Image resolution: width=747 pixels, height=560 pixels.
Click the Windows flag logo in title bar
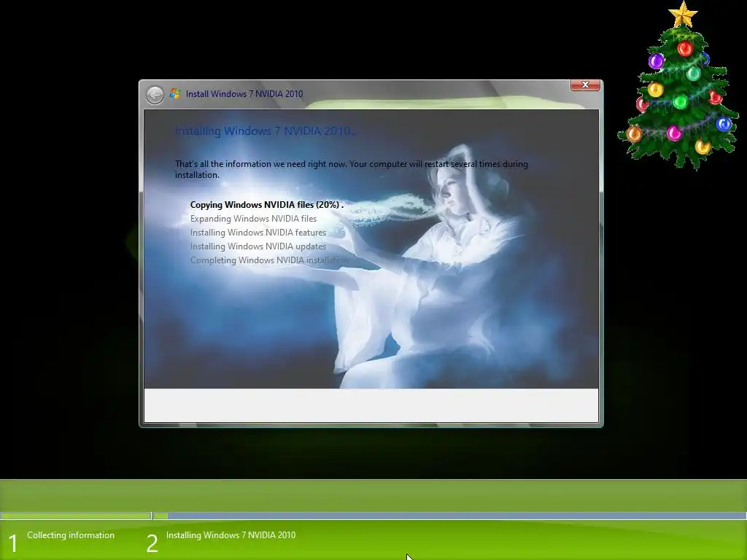pos(175,94)
